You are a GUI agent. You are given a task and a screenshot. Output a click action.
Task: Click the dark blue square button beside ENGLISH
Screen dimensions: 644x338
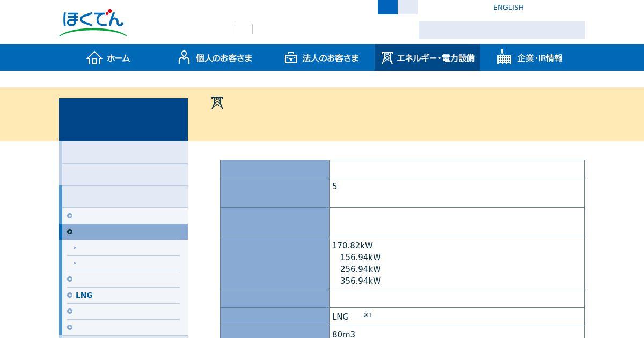pyautogui.click(x=387, y=7)
